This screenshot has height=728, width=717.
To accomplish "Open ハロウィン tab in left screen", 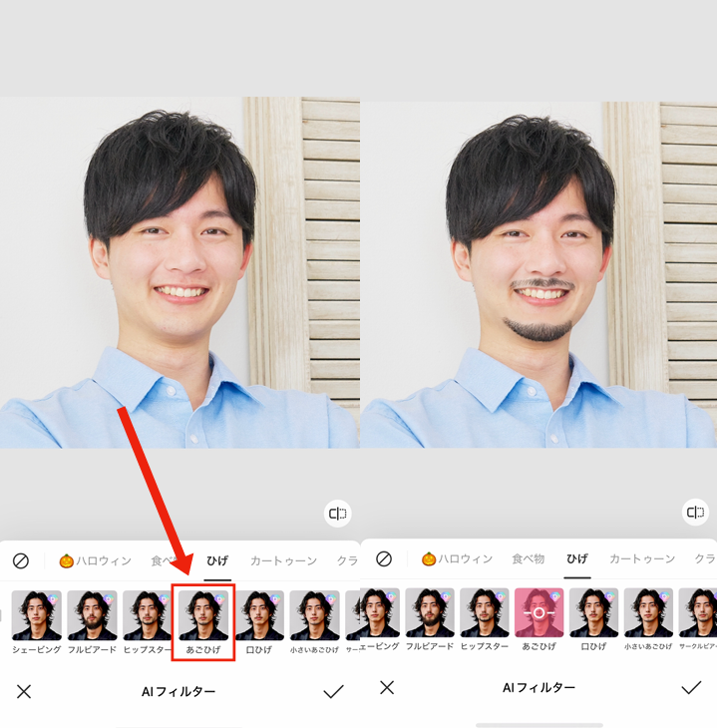I will point(95,560).
